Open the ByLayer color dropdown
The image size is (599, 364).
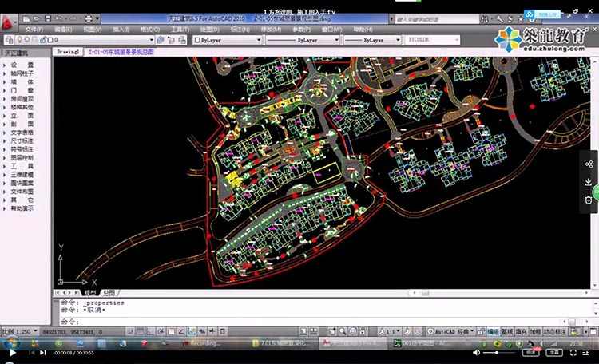click(227, 39)
